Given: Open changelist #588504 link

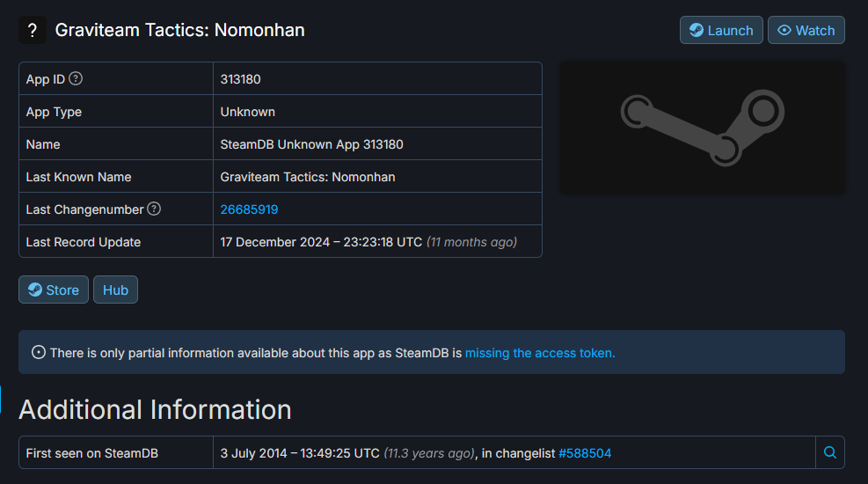Looking at the screenshot, I should (x=584, y=453).
